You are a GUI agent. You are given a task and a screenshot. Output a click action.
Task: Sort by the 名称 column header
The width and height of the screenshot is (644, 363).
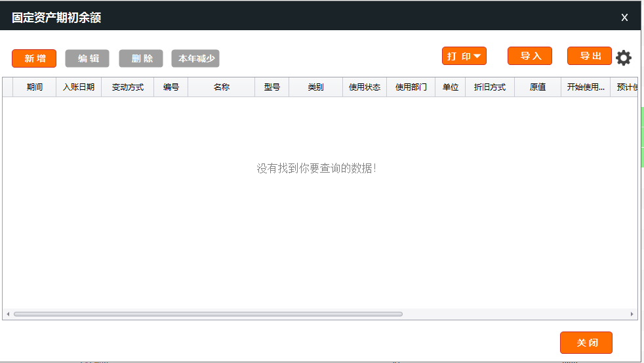pyautogui.click(x=222, y=87)
